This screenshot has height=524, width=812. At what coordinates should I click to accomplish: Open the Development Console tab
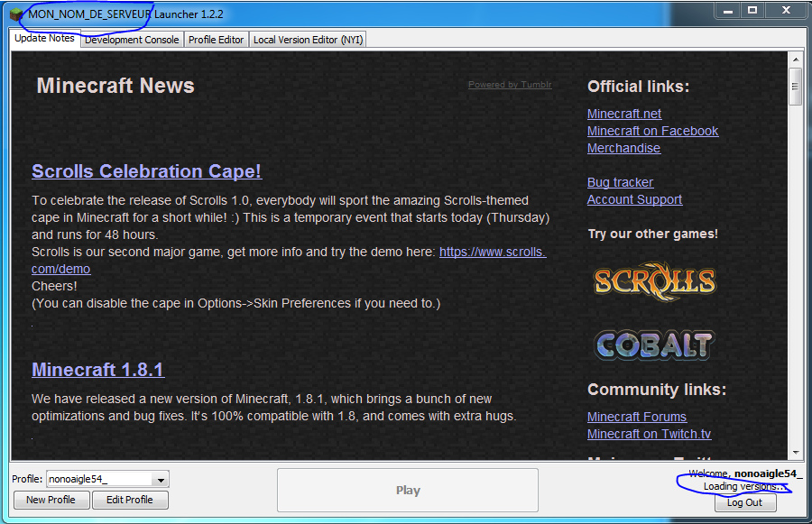[132, 40]
